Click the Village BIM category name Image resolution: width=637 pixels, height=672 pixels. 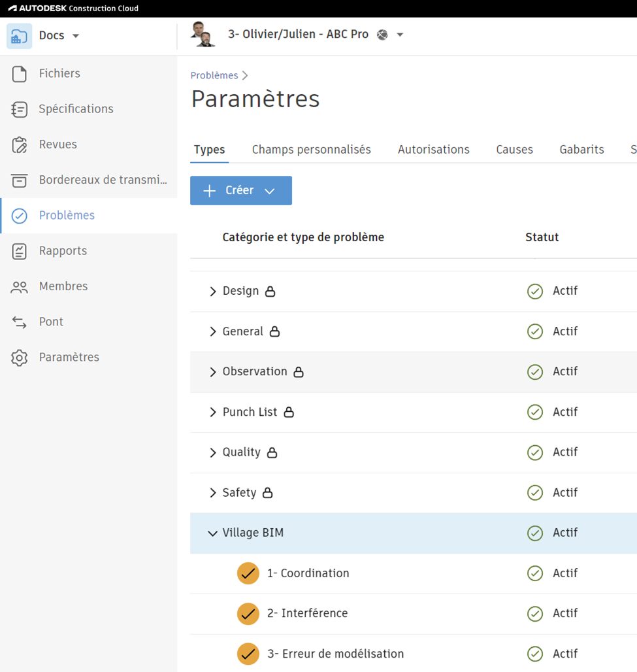pyautogui.click(x=253, y=533)
